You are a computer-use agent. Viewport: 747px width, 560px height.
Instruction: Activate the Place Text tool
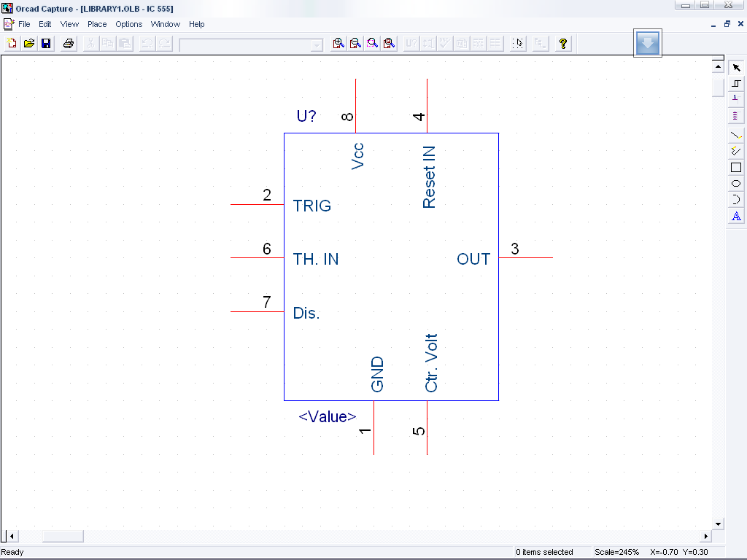(736, 216)
